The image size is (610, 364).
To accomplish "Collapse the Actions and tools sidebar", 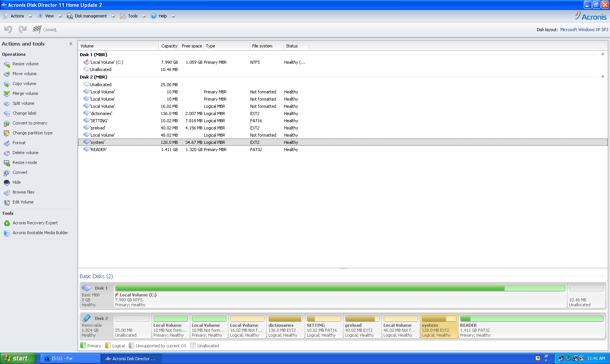I will tap(71, 44).
